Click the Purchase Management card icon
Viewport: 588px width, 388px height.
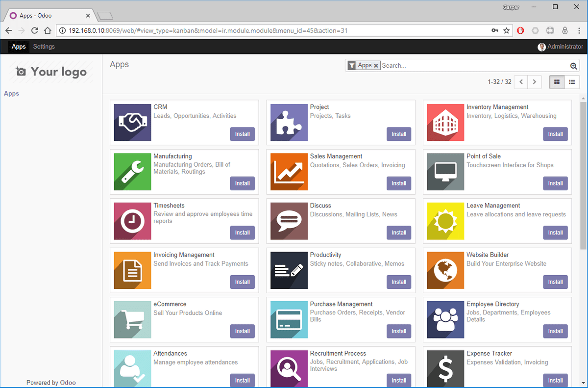(289, 320)
